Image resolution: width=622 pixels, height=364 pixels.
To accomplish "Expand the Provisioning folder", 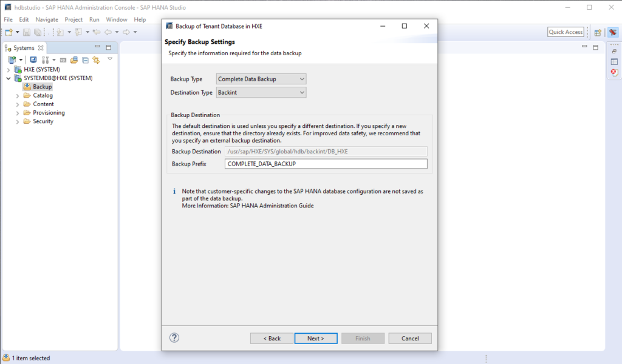I will [18, 113].
